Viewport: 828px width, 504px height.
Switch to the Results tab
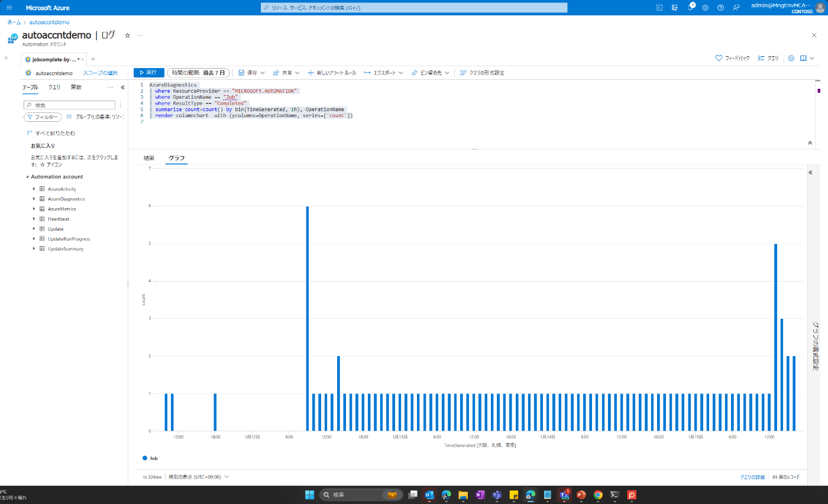pyautogui.click(x=149, y=158)
